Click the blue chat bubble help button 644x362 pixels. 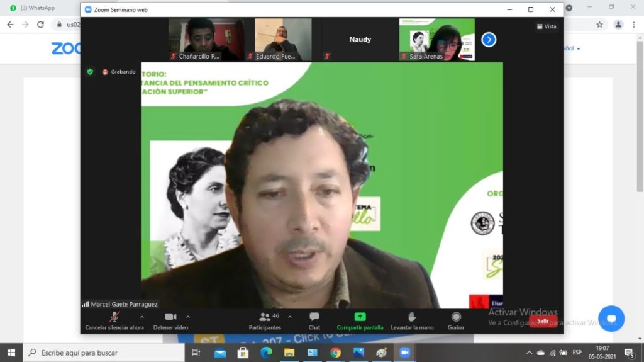(611, 319)
